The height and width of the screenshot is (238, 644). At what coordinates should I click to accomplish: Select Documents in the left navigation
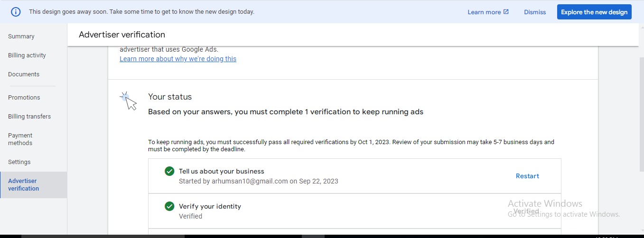coord(24,74)
